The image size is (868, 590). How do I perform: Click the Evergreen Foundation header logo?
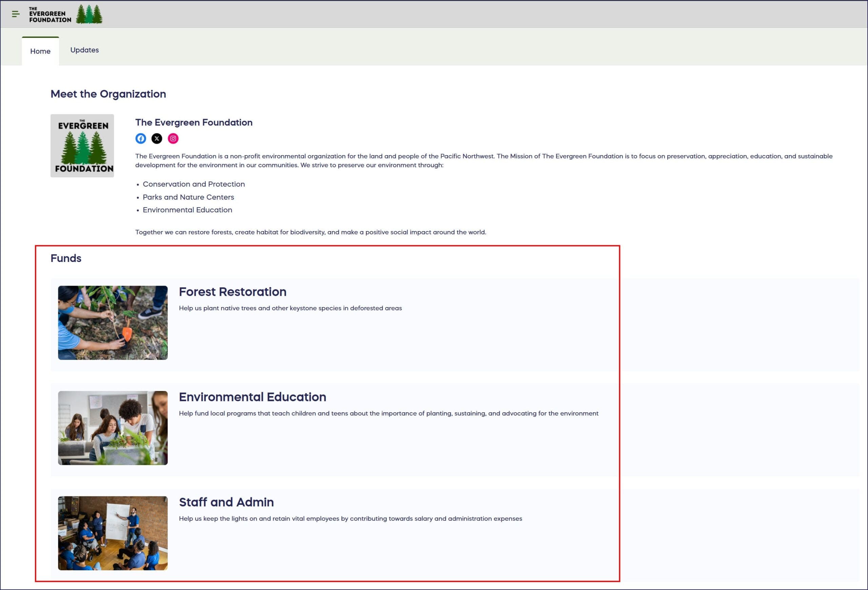(50, 15)
